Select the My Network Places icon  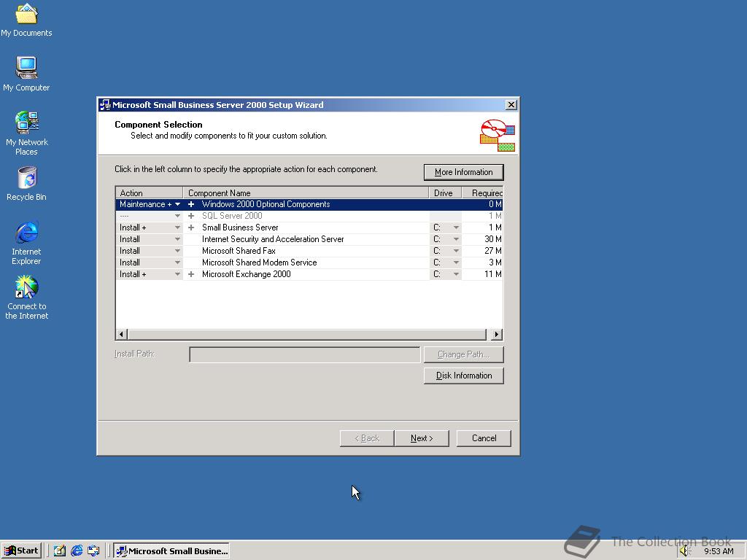click(x=26, y=133)
